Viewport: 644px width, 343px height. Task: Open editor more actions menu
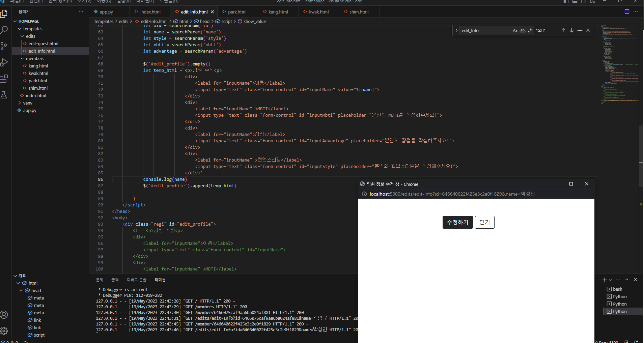636,12
